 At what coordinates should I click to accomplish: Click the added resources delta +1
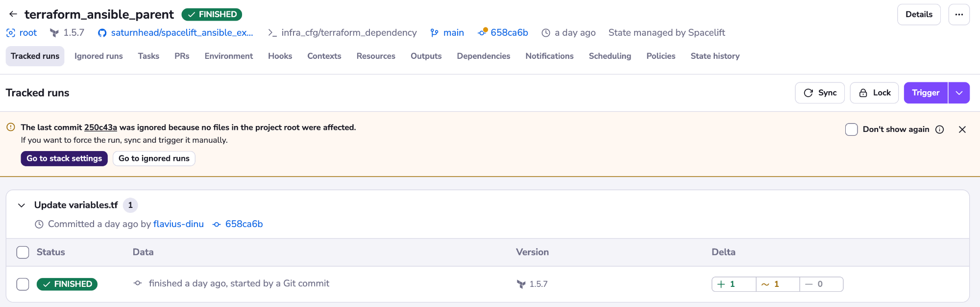click(734, 284)
